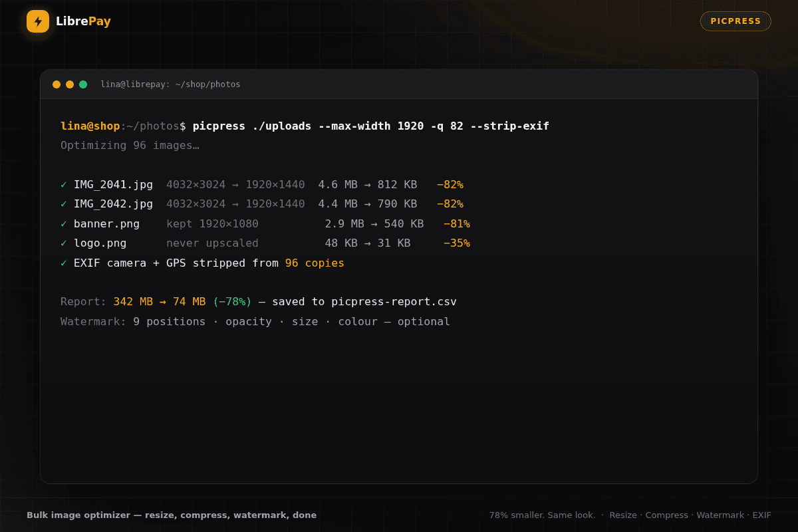
Task: Click the "Bulk image optimizer" footer tagline
Action: (172, 515)
